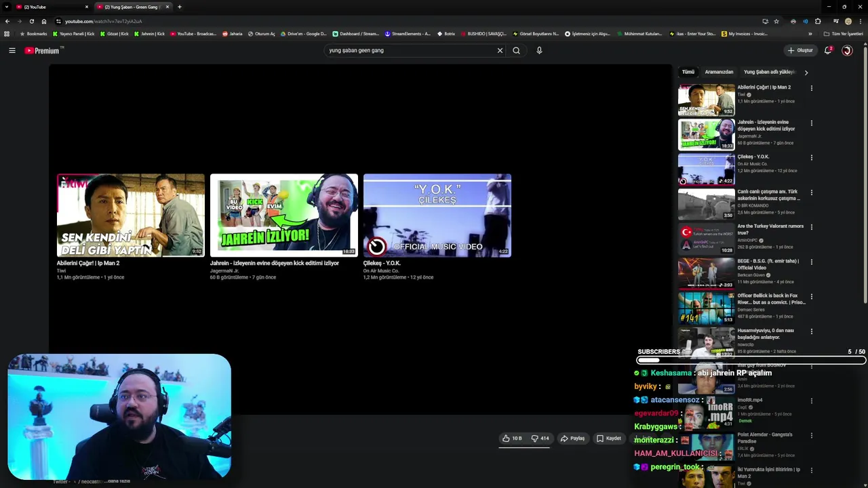Open the apps grid in bookmarks bar
The image size is (868, 488).
[x=7, y=33]
